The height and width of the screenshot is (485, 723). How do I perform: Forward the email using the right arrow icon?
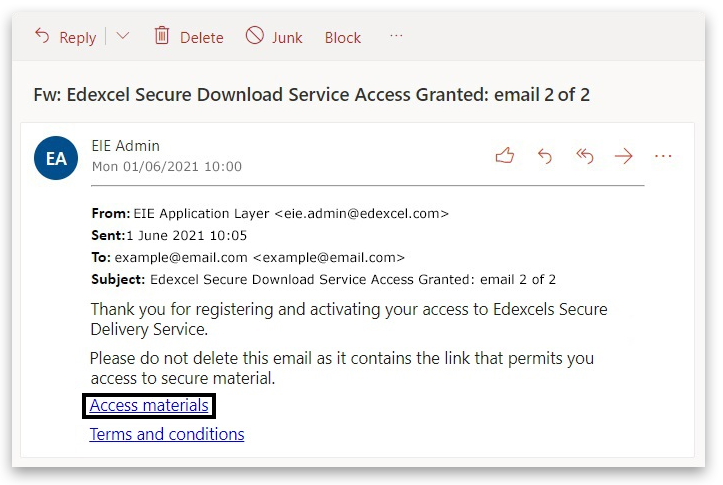tap(624, 155)
